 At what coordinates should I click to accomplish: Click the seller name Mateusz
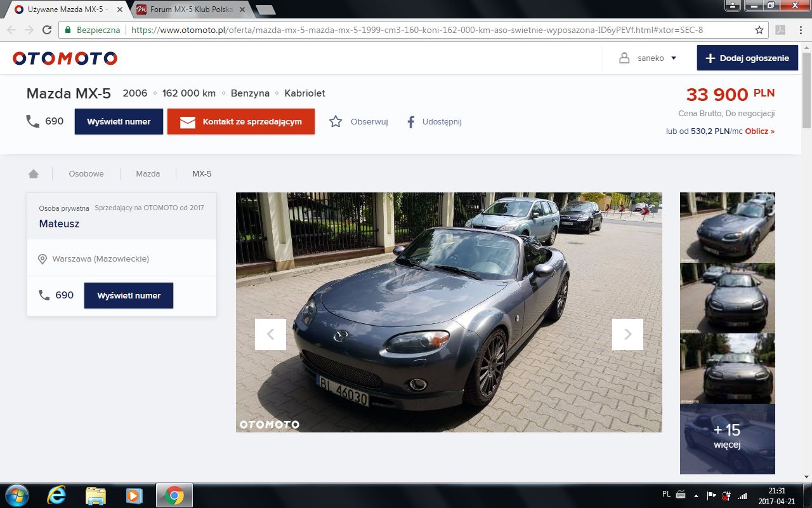pos(59,224)
